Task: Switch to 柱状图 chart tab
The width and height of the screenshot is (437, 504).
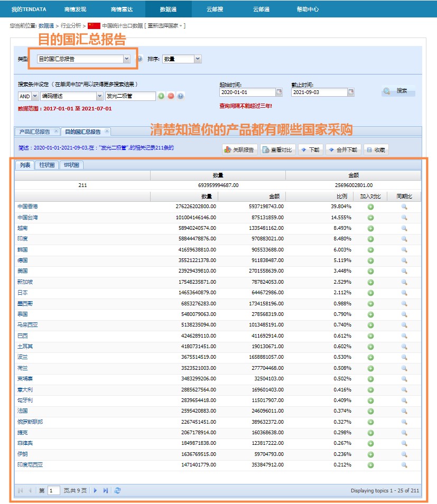Action: [x=47, y=165]
